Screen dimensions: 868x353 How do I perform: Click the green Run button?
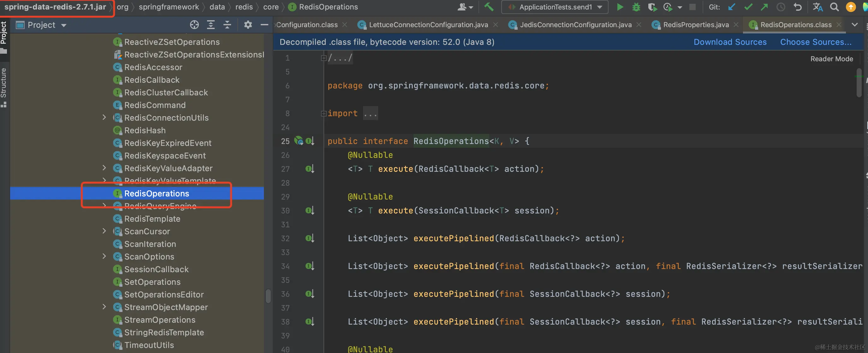[x=619, y=7]
